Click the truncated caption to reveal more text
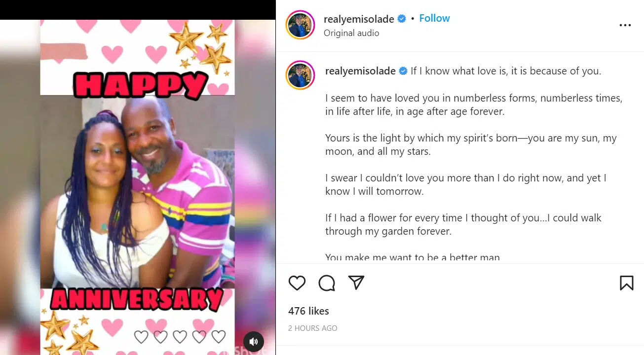The height and width of the screenshot is (355, 644). [x=410, y=257]
